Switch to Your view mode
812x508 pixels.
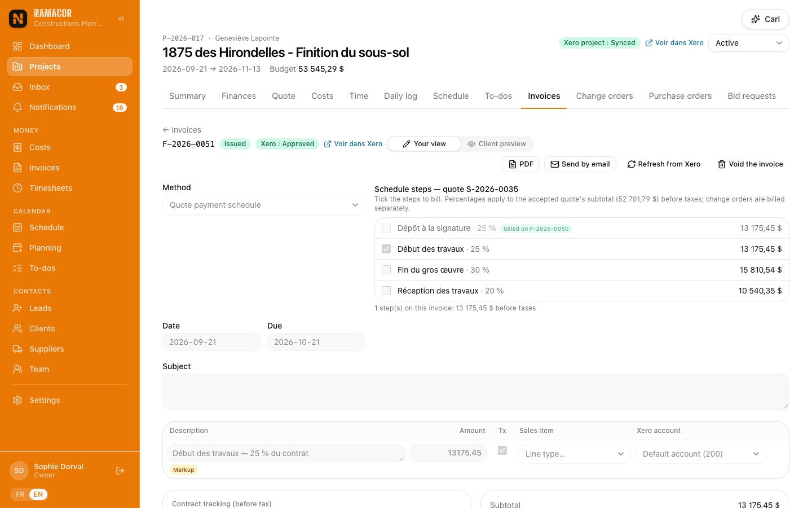[424, 144]
